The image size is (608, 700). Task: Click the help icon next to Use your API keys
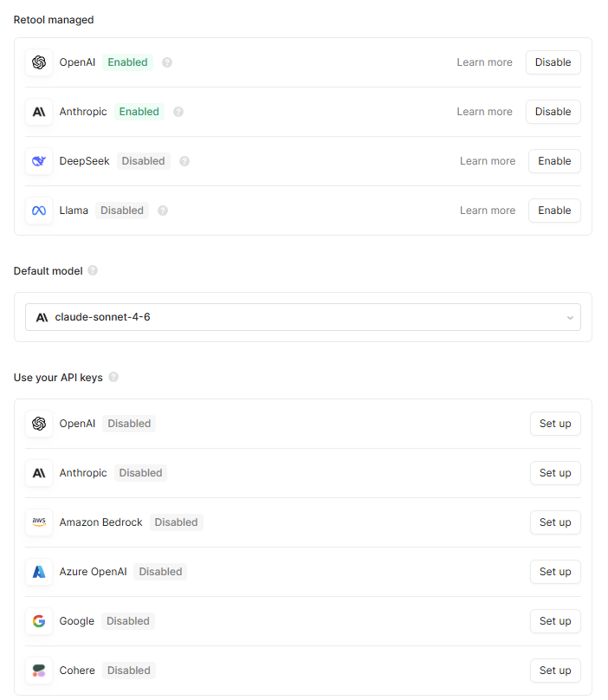(x=113, y=377)
